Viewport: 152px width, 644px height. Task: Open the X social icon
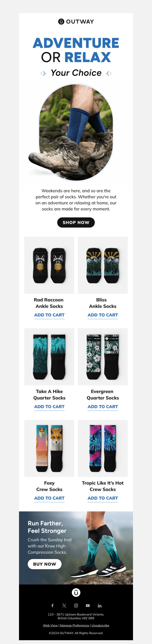(x=64, y=605)
